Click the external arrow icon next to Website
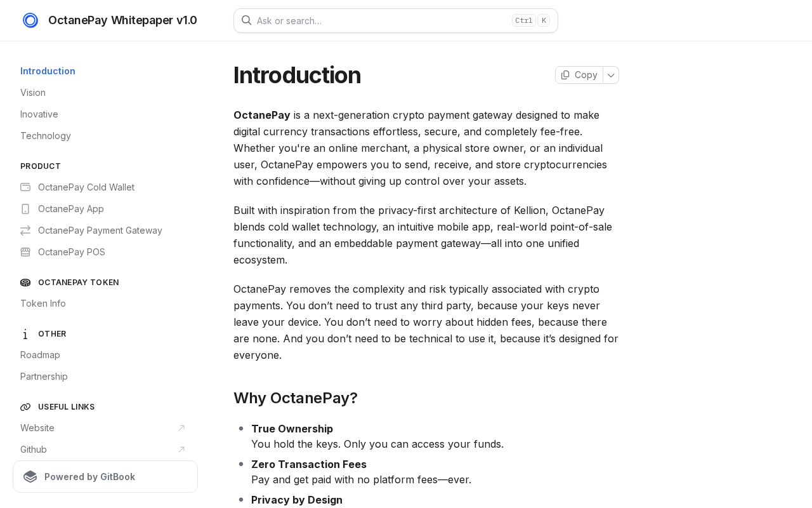This screenshot has width=812, height=508. (x=181, y=428)
